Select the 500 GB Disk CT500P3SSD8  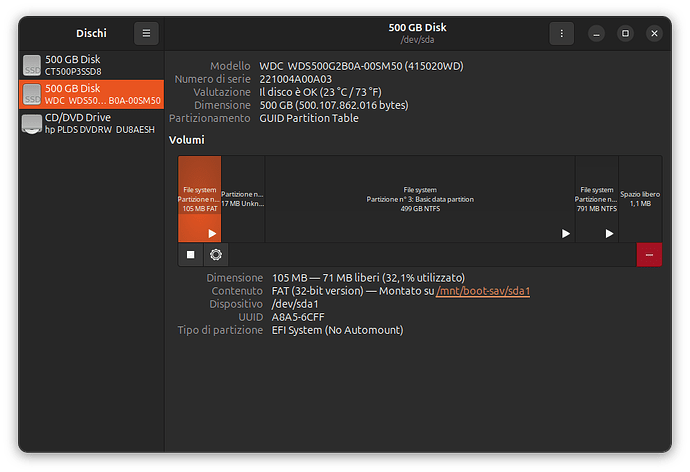coord(92,65)
